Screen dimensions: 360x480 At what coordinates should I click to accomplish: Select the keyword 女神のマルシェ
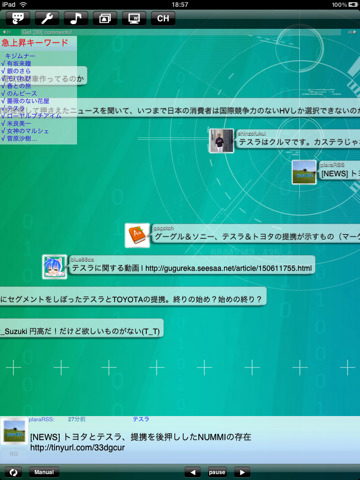coord(28,131)
